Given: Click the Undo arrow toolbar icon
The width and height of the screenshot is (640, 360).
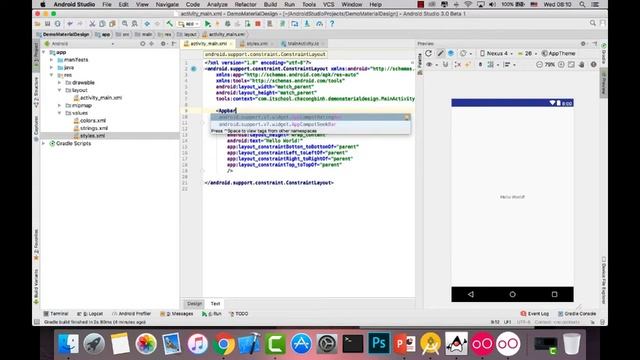Looking at the screenshot, I should point(70,24).
